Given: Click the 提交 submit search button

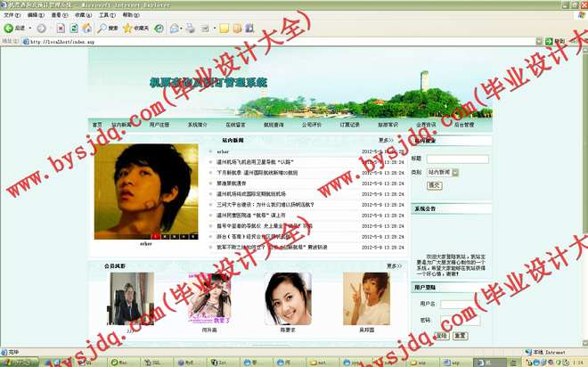Looking at the screenshot, I should pyautogui.click(x=434, y=185).
